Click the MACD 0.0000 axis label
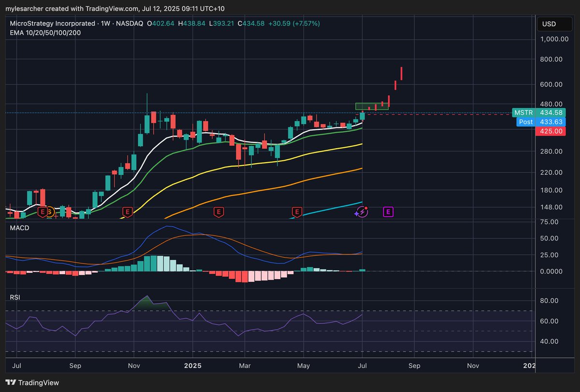 pyautogui.click(x=551, y=271)
